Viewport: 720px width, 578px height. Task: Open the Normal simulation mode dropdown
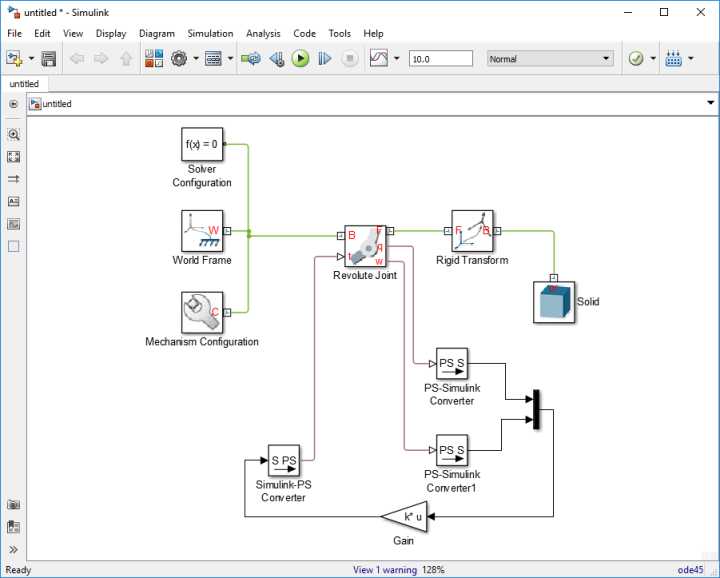[x=550, y=59]
